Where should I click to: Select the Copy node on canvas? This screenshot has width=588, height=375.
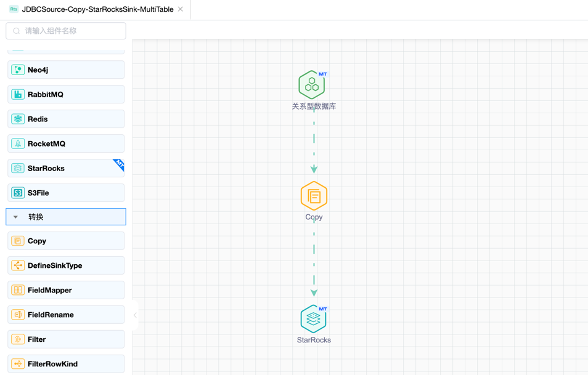pyautogui.click(x=314, y=196)
